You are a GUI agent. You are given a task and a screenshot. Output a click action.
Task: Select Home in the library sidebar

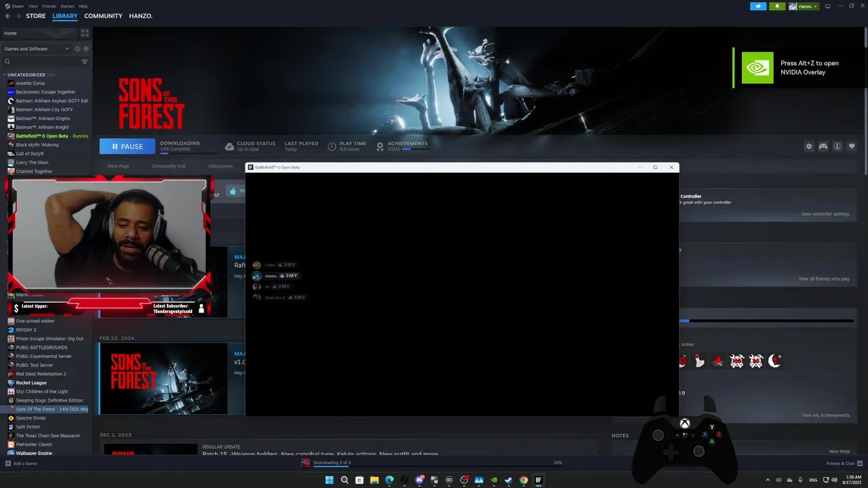(41, 33)
